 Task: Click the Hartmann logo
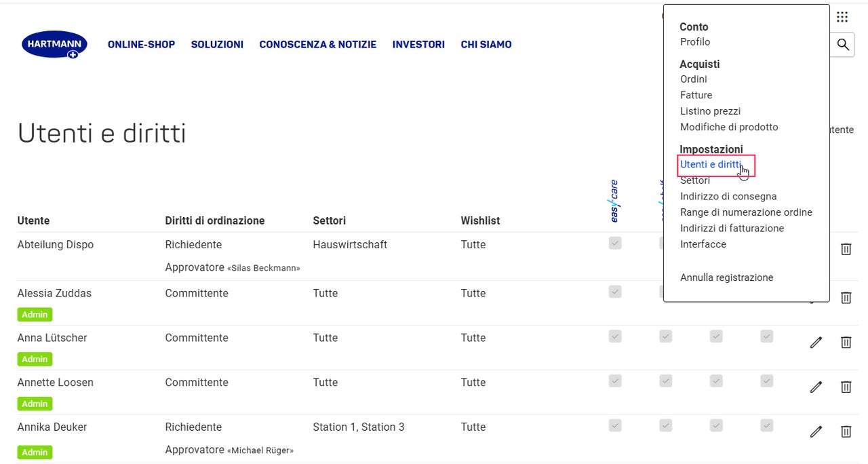(54, 45)
